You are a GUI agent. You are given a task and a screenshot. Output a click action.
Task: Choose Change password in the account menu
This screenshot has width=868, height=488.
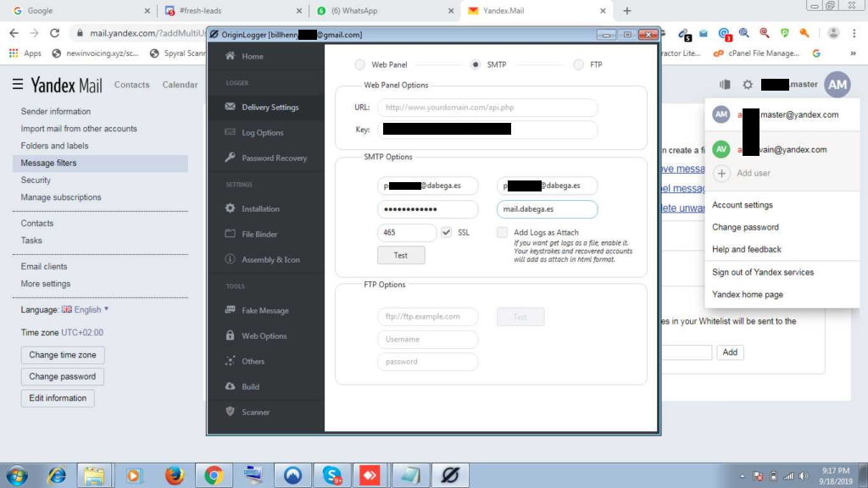745,227
